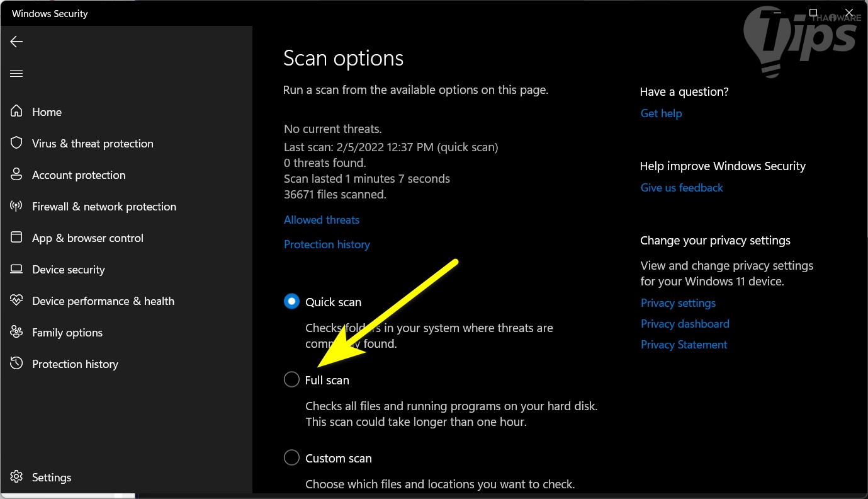Select App & browser control icon
Image resolution: width=868 pixels, height=499 pixels.
click(17, 238)
